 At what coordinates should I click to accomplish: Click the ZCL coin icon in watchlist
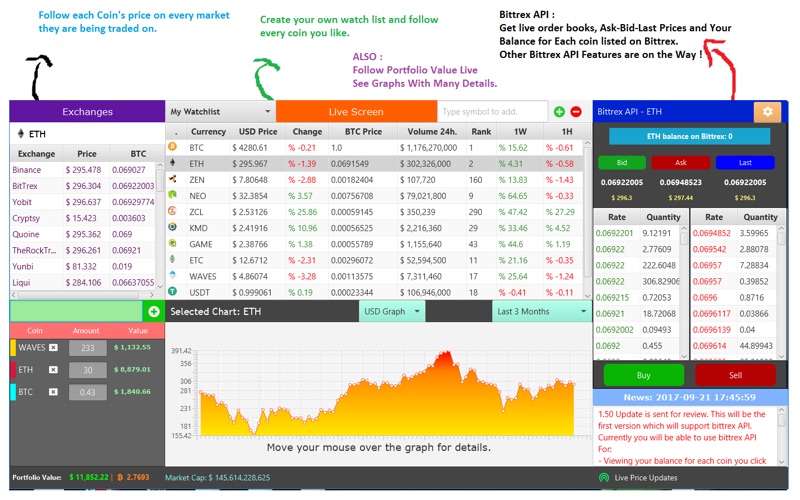pos(172,211)
